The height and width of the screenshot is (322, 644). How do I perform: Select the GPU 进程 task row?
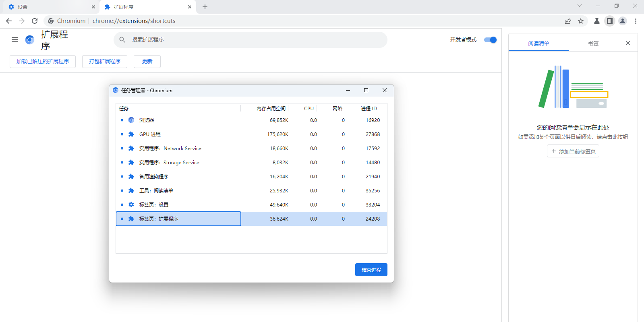point(251,134)
